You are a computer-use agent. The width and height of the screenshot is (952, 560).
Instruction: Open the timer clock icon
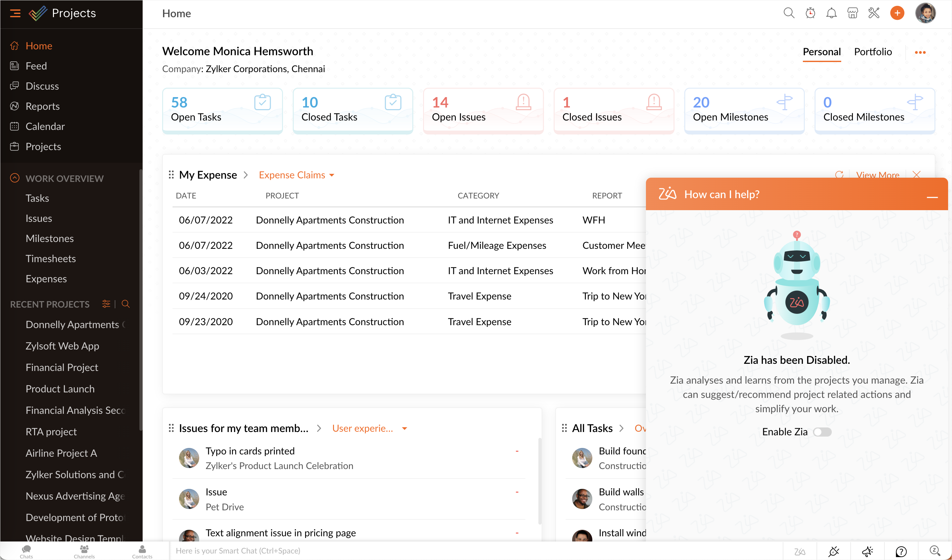[810, 13]
